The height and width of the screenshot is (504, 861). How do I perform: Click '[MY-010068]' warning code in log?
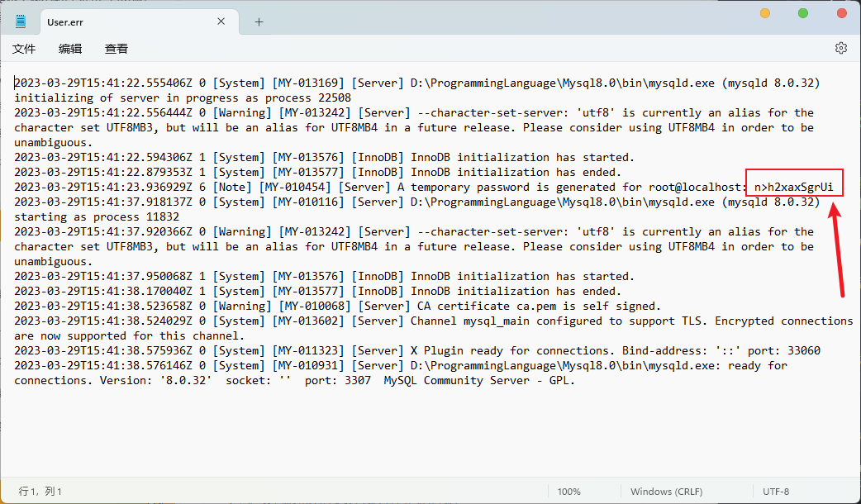click(x=315, y=307)
